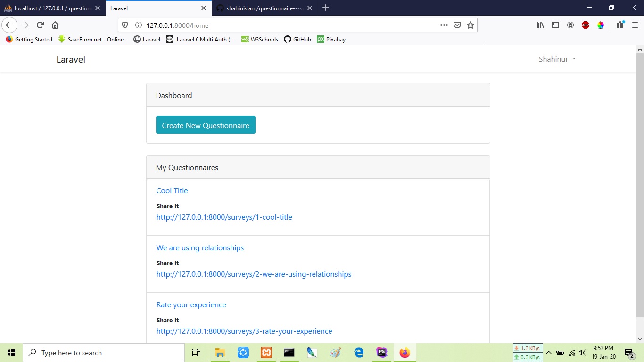The image size is (644, 362).
Task: Open the page actions ellipsis menu
Action: coord(444,25)
